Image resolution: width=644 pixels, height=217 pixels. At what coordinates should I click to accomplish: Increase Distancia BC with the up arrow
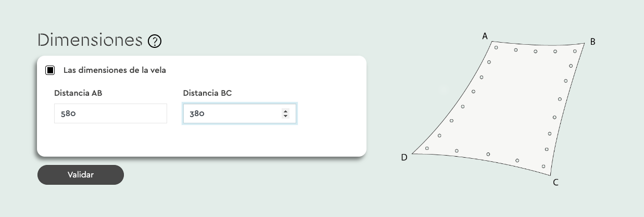pyautogui.click(x=285, y=111)
